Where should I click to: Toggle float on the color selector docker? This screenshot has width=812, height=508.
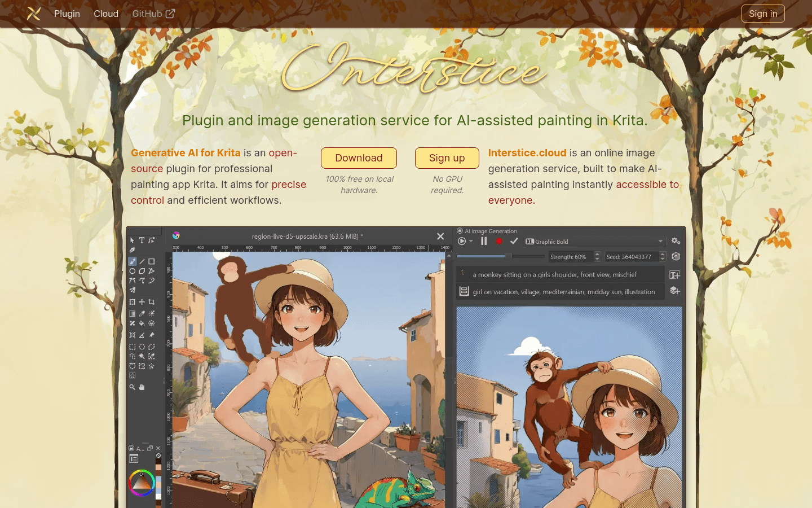click(150, 448)
